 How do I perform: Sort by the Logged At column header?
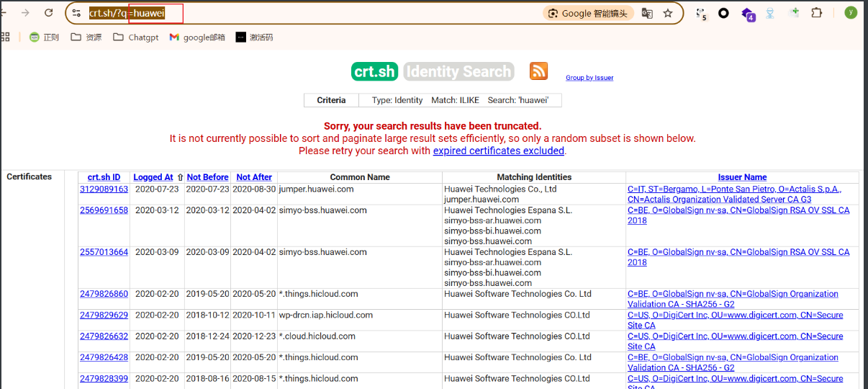[153, 177]
